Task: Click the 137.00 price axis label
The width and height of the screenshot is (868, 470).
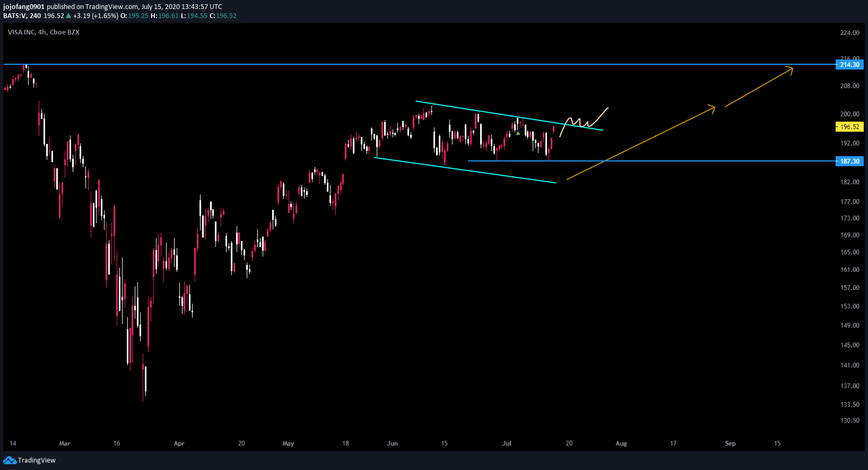Action: point(849,386)
